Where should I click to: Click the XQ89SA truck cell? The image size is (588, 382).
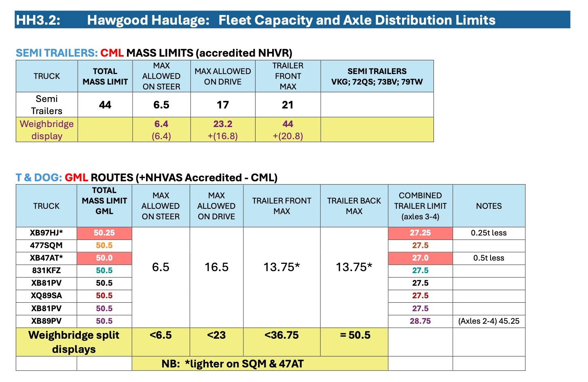point(47,296)
